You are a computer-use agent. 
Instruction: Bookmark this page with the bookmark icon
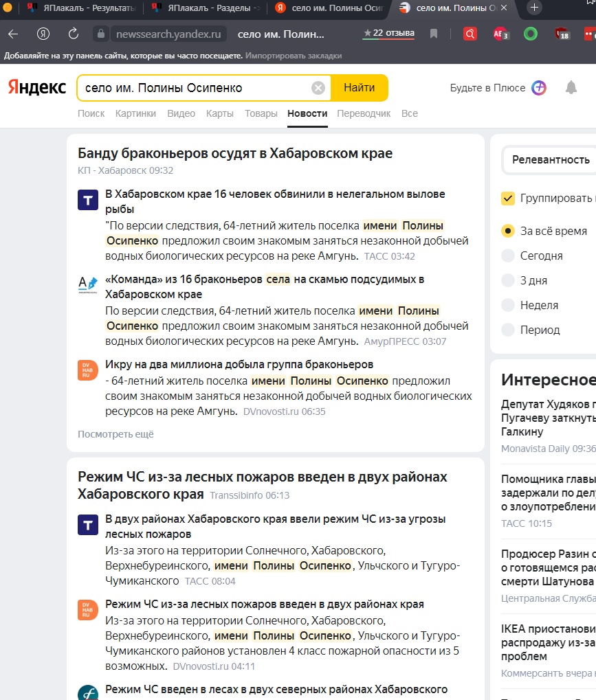click(x=433, y=34)
